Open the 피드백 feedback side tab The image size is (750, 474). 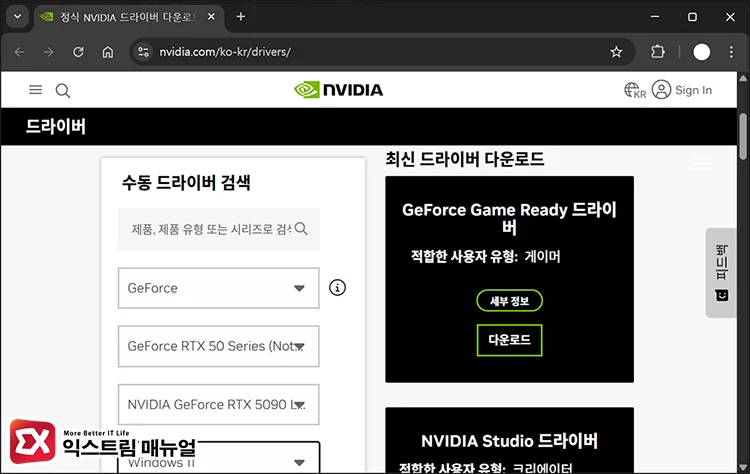721,273
